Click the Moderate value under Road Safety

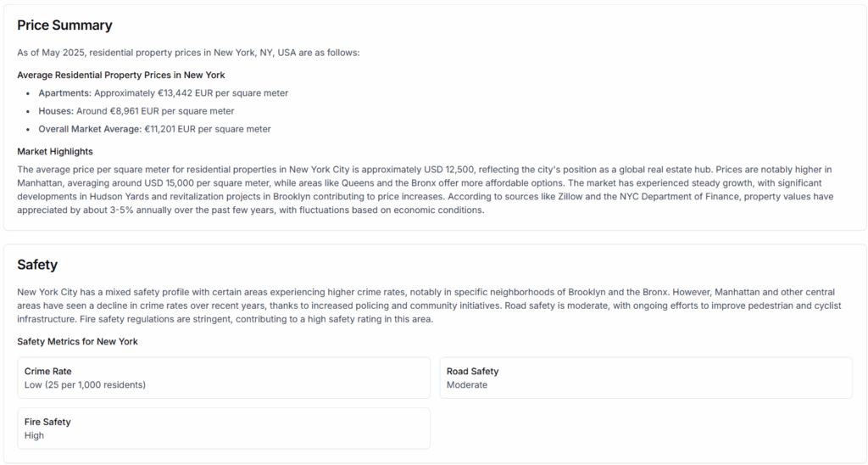(x=467, y=384)
